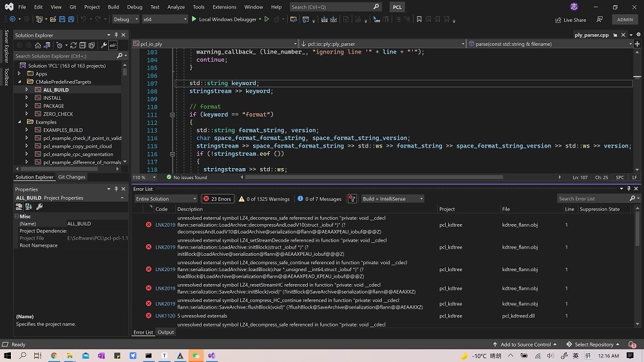Screen dimensions: 644x362
Task: Click the Undo arrow in toolbar
Action: pos(83,19)
